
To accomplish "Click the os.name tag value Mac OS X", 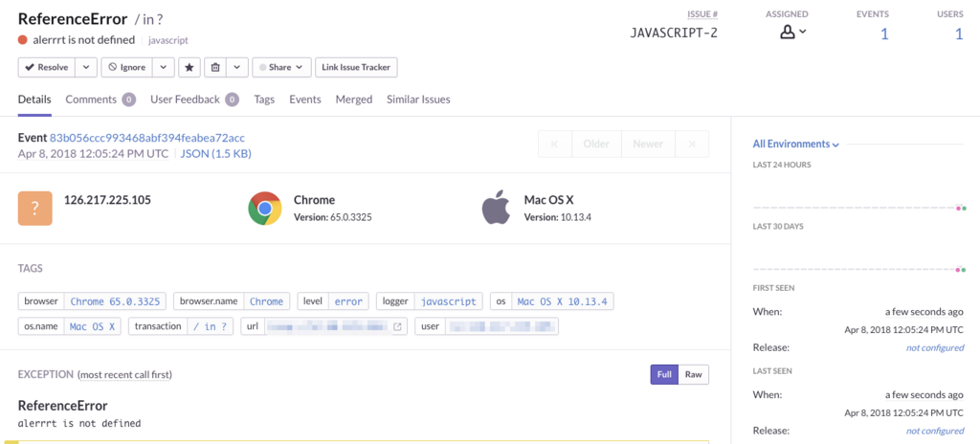I will [x=93, y=326].
